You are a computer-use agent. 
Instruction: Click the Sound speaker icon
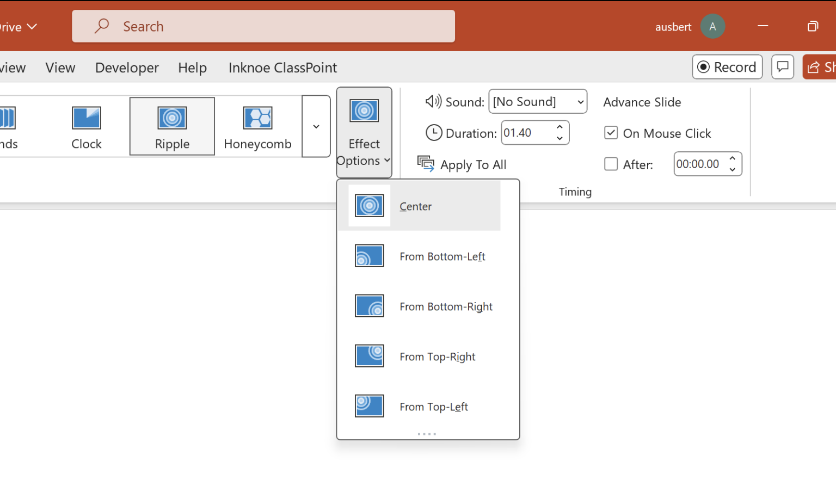coord(433,101)
